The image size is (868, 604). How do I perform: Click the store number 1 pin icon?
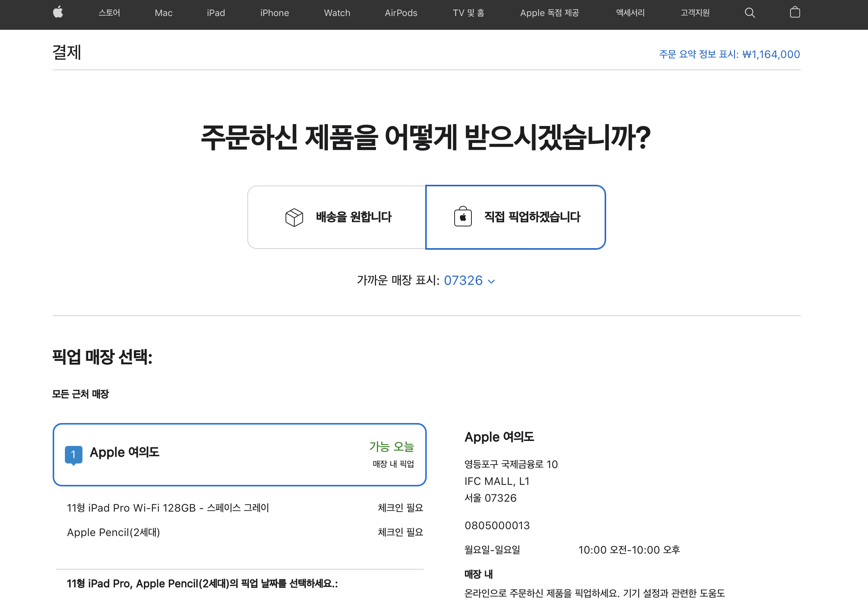click(73, 454)
